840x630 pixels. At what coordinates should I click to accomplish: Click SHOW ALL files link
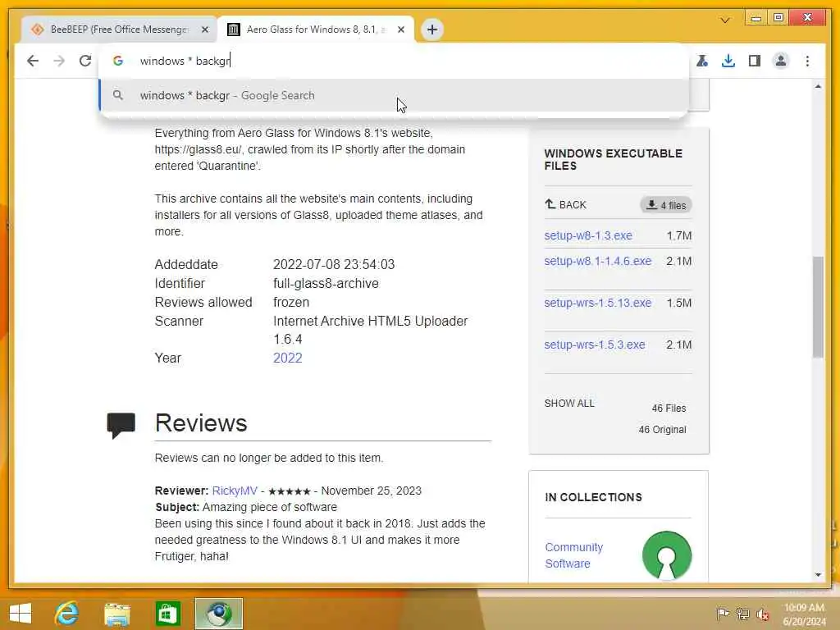click(569, 404)
